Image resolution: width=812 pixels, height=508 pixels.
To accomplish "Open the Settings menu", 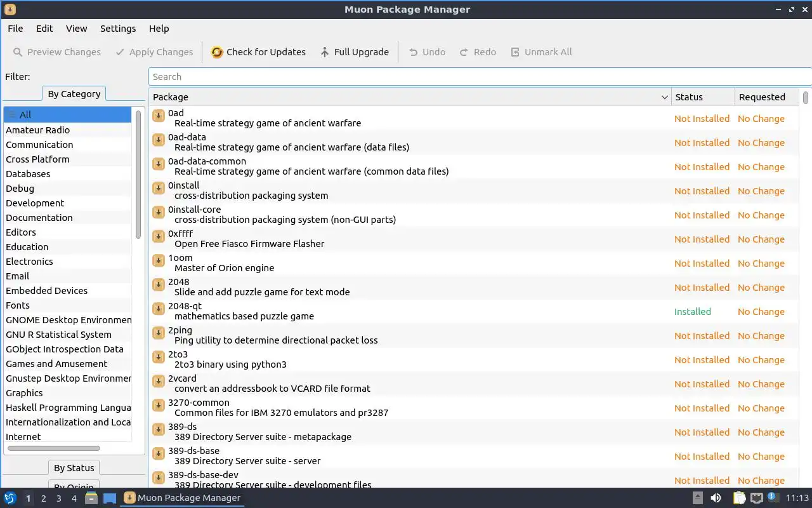I will (x=118, y=29).
